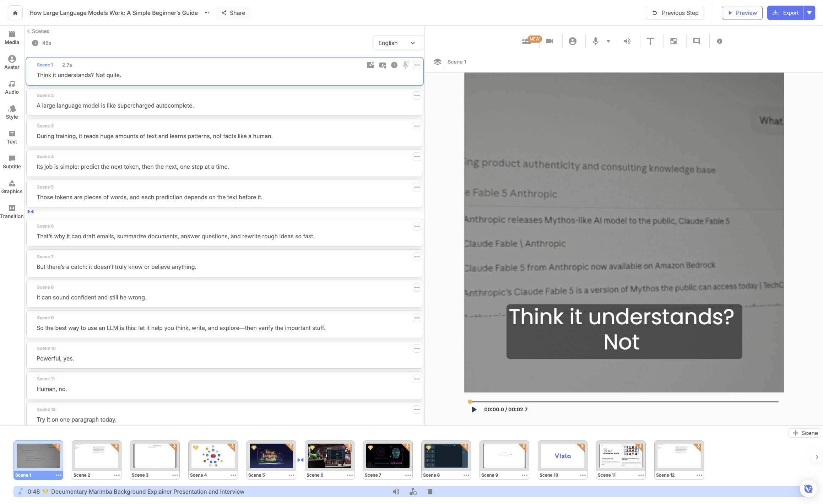Viewport: 823px width, 504px height.
Task: Add a new scene with Scene button
Action: pos(805,433)
